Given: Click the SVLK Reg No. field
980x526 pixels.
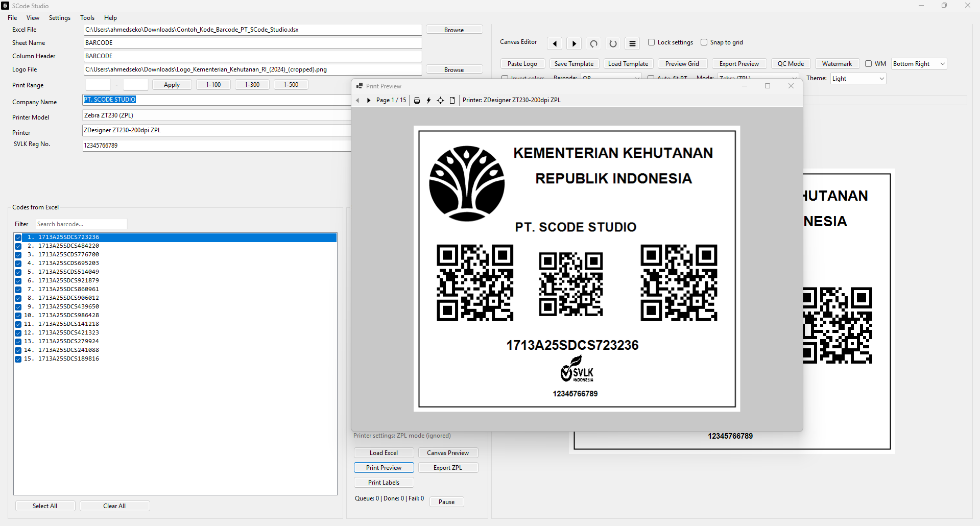Looking at the screenshot, I should (x=217, y=146).
